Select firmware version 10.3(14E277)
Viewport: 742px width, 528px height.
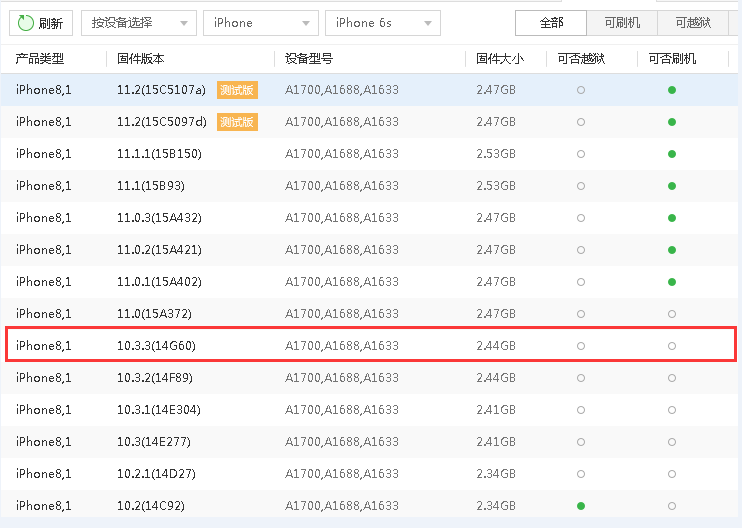coord(154,442)
